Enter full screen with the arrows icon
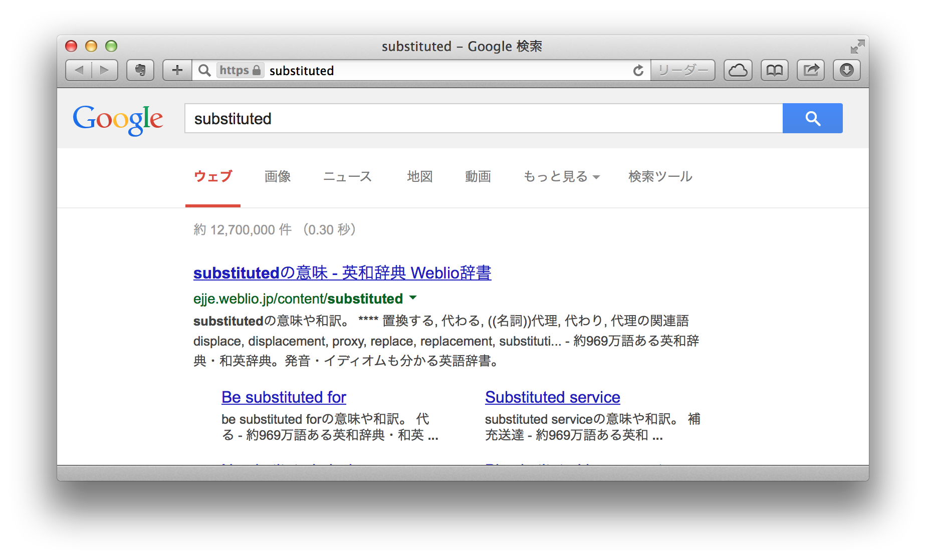926x560 pixels. tap(857, 47)
